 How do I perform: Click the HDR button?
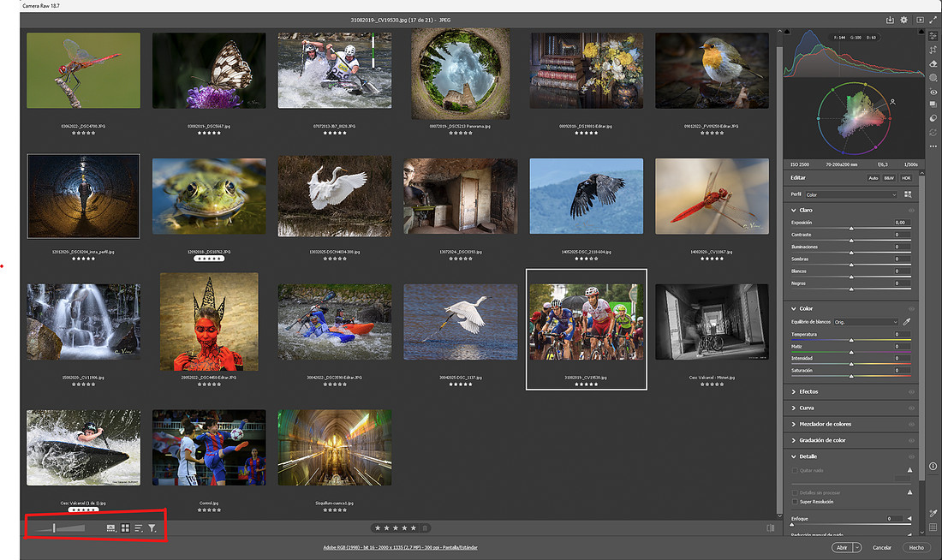906,178
